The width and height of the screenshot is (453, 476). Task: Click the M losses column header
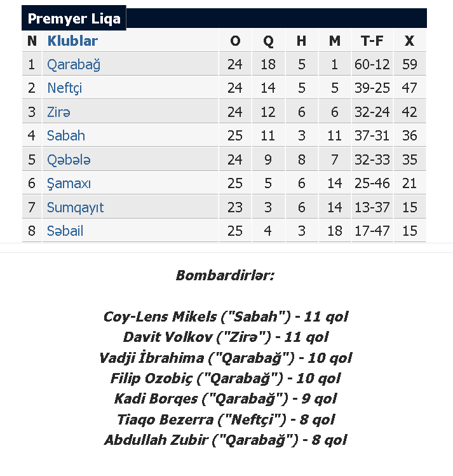tap(335, 41)
